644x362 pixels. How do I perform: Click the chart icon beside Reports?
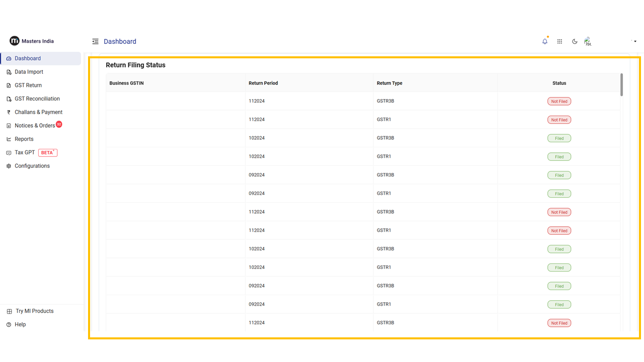coord(9,139)
